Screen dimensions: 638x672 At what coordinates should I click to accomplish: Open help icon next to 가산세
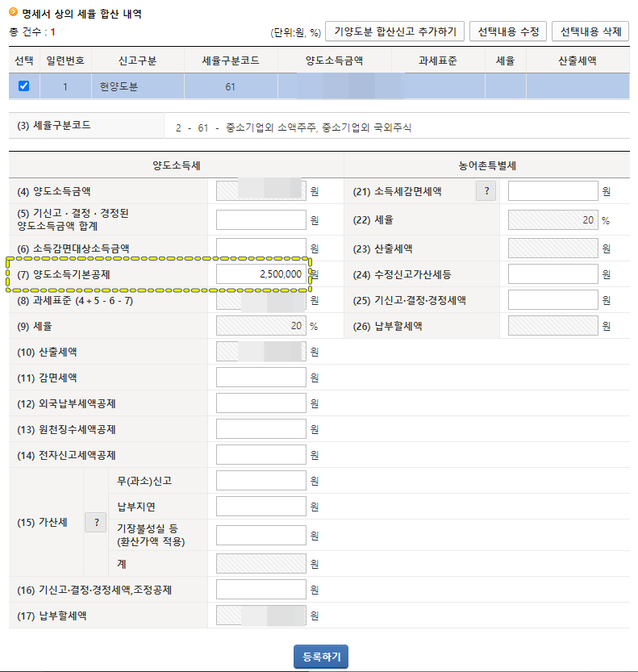95,523
